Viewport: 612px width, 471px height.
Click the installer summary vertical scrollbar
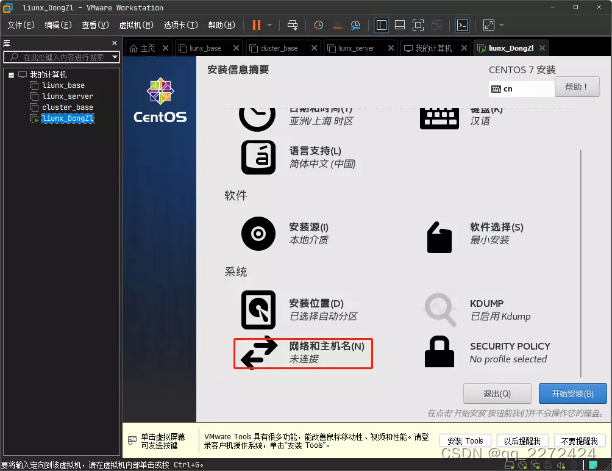[x=581, y=263]
